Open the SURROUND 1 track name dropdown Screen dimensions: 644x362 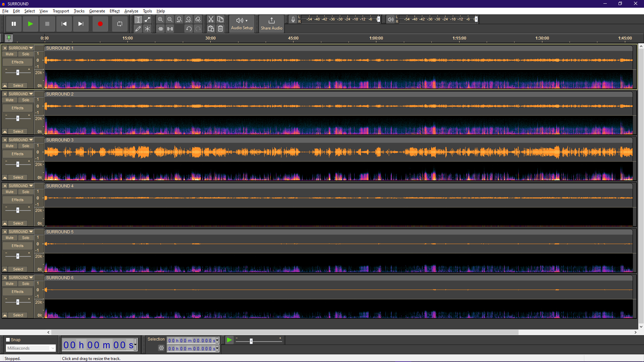point(21,48)
